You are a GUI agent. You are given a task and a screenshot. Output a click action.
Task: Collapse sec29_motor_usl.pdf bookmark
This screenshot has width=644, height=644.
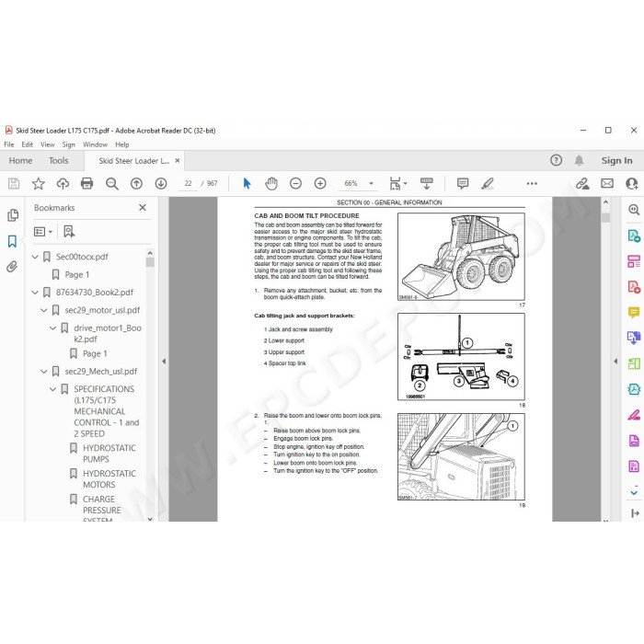(43, 310)
